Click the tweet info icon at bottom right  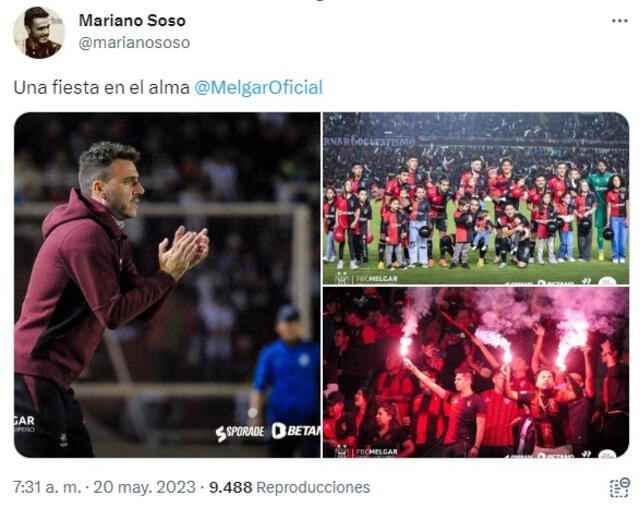point(619,487)
